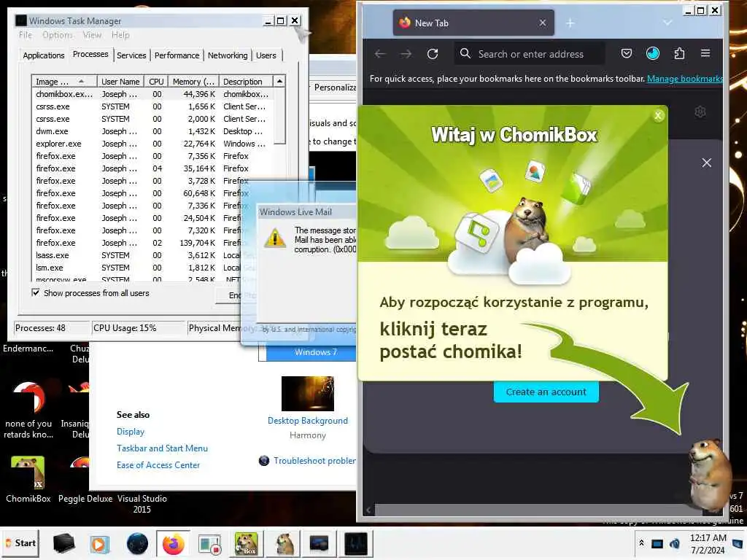Click the first black taskbar icon
This screenshot has width=747, height=560.
[63, 543]
